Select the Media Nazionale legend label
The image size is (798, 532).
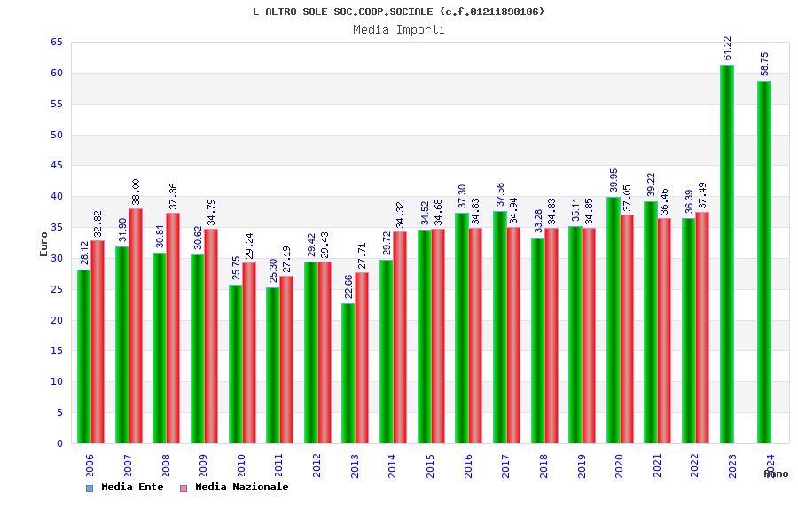(242, 487)
